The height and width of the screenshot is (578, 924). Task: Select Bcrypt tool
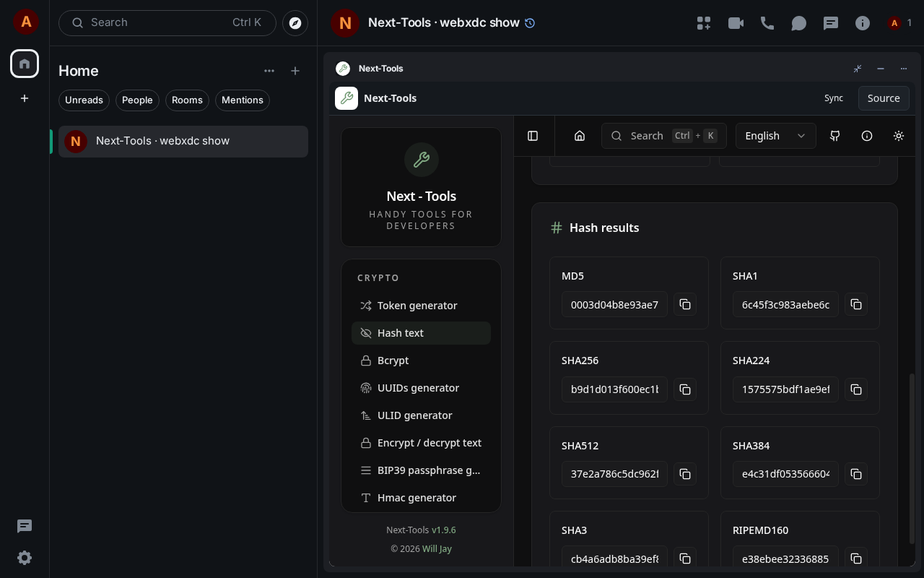(x=421, y=361)
